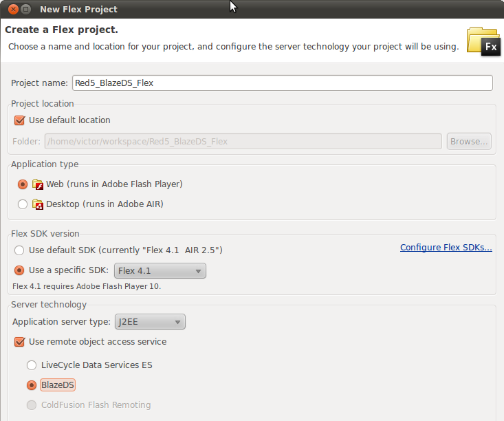Click the Adobe AIR desktop application icon

[x=38, y=204]
